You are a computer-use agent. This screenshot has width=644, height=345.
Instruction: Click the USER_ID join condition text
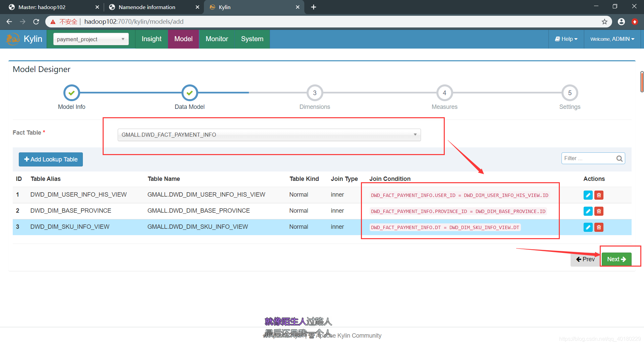460,195
